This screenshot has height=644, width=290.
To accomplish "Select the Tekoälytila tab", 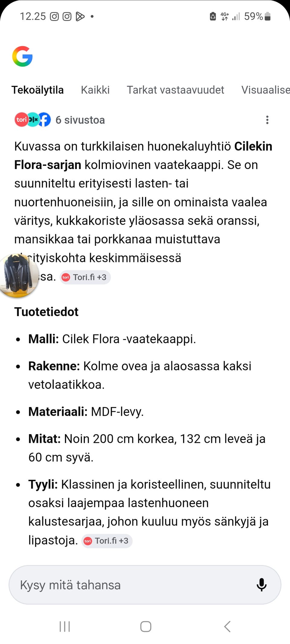I will pyautogui.click(x=37, y=90).
